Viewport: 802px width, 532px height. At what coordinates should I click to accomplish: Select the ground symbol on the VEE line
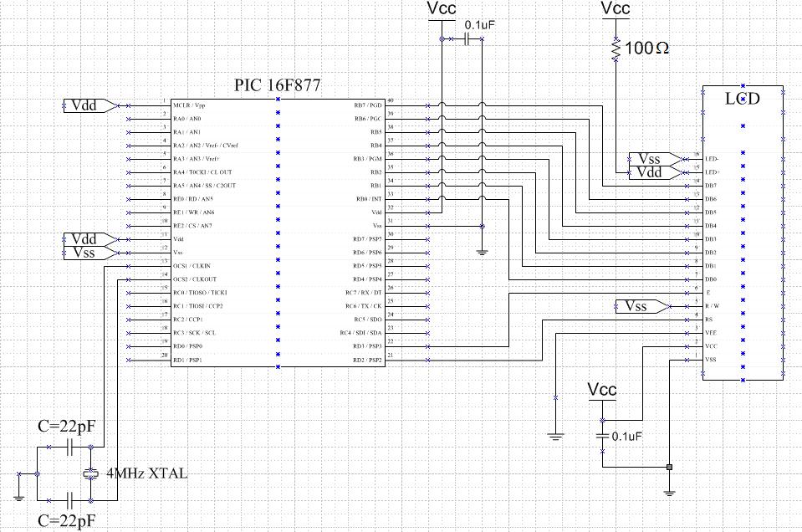tap(555, 437)
